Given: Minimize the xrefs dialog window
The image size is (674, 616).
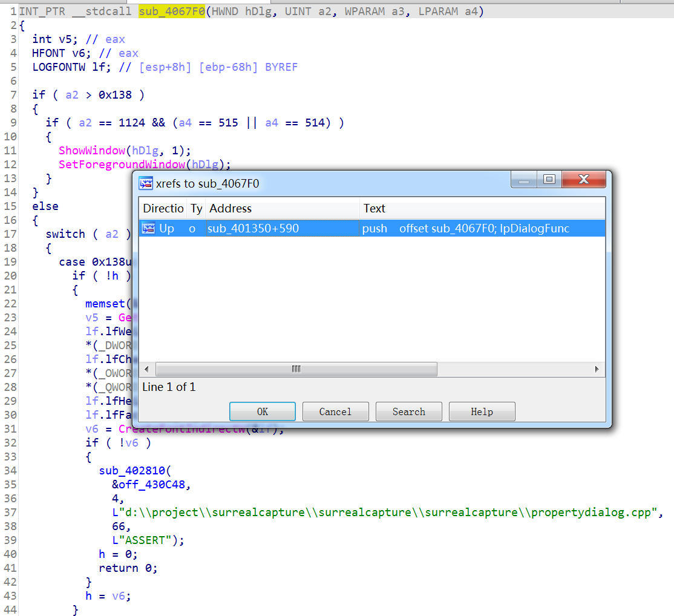Looking at the screenshot, I should (x=523, y=180).
